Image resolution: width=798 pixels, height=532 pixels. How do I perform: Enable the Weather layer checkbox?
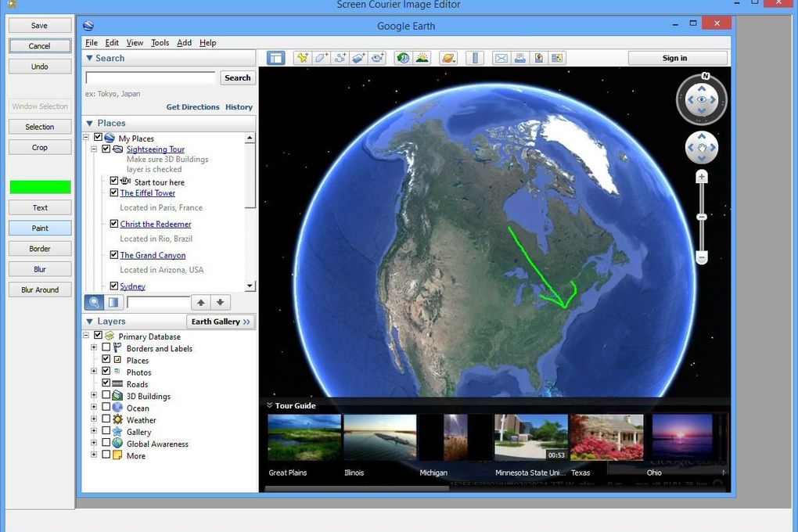click(x=106, y=419)
